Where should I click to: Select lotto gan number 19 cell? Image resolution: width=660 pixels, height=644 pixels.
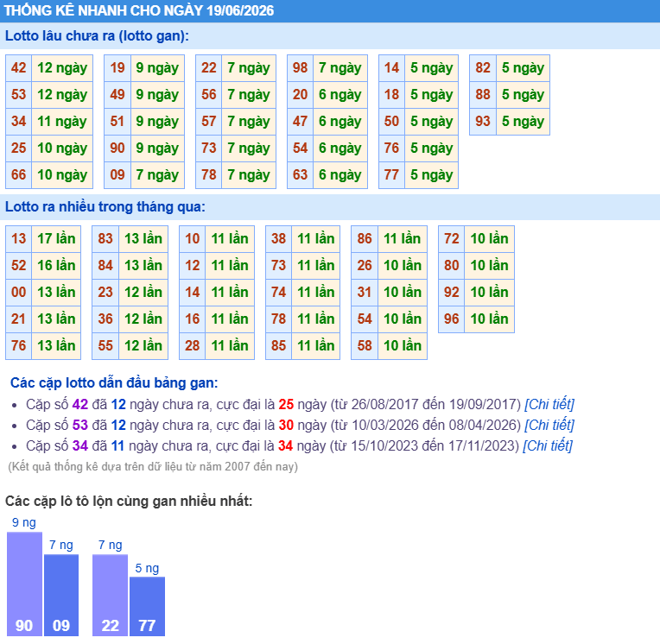(x=117, y=67)
